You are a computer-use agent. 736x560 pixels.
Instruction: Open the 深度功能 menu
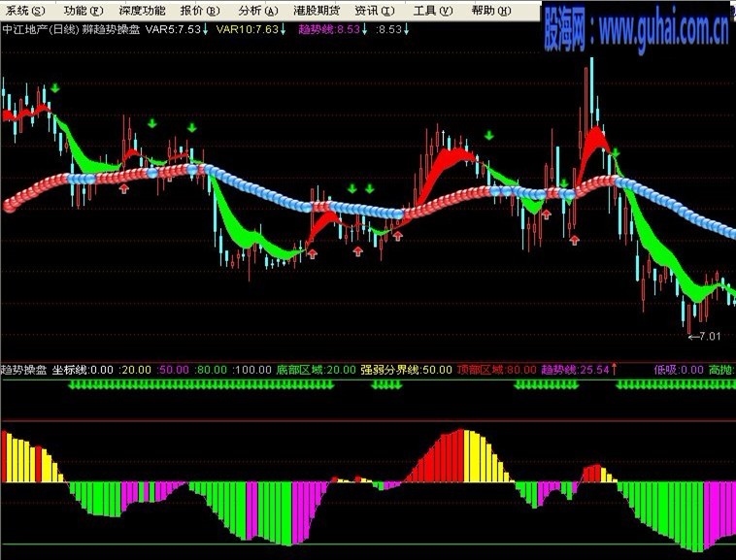click(142, 11)
